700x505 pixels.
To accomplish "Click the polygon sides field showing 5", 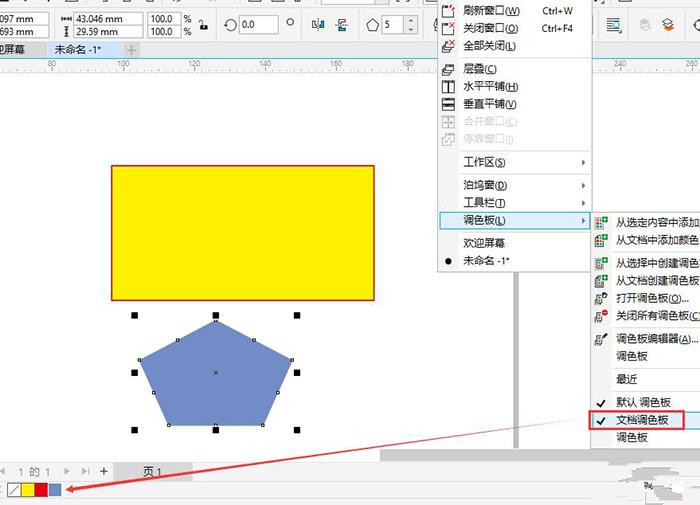I will pyautogui.click(x=392, y=25).
